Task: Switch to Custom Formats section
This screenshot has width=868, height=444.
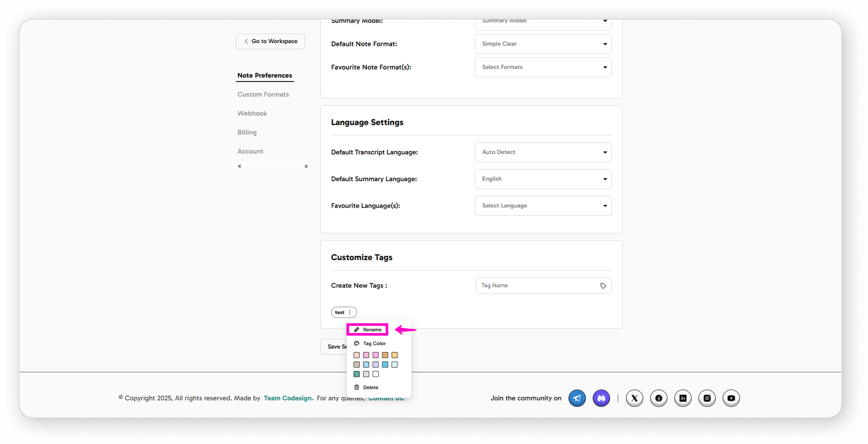Action: tap(263, 94)
